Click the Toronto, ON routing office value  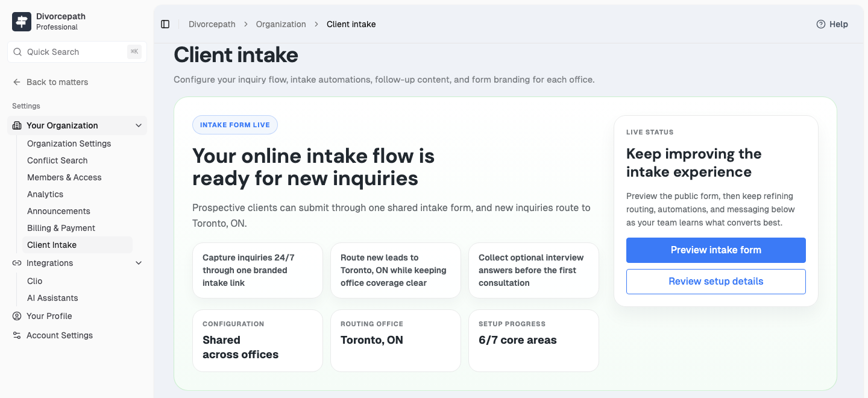point(372,340)
